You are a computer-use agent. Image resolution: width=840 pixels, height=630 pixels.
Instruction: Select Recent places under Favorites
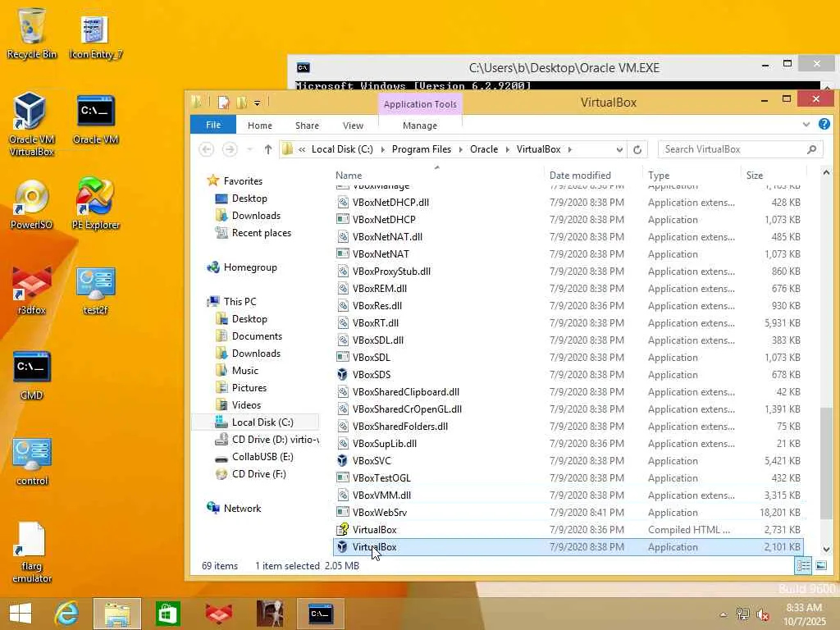pyautogui.click(x=262, y=233)
